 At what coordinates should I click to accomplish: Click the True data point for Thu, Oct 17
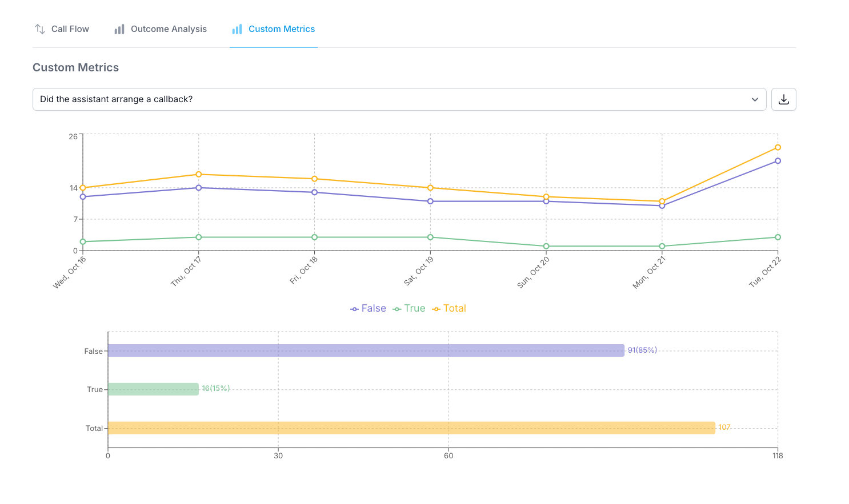point(199,237)
